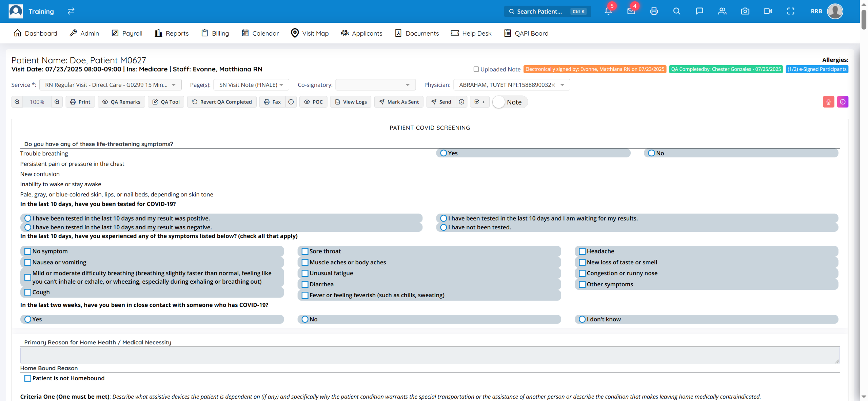Click the pink info alert icon
The height and width of the screenshot is (401, 868).
[x=843, y=102]
